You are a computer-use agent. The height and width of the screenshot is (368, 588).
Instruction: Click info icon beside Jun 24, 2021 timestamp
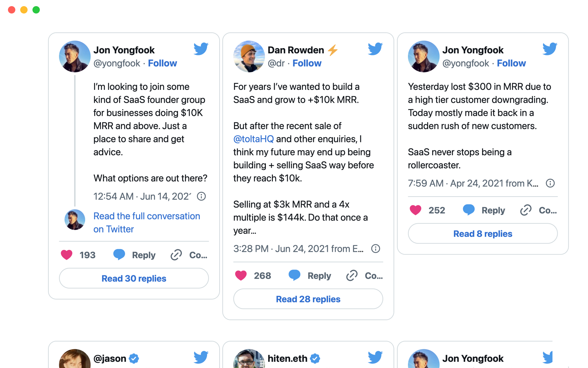tap(375, 249)
